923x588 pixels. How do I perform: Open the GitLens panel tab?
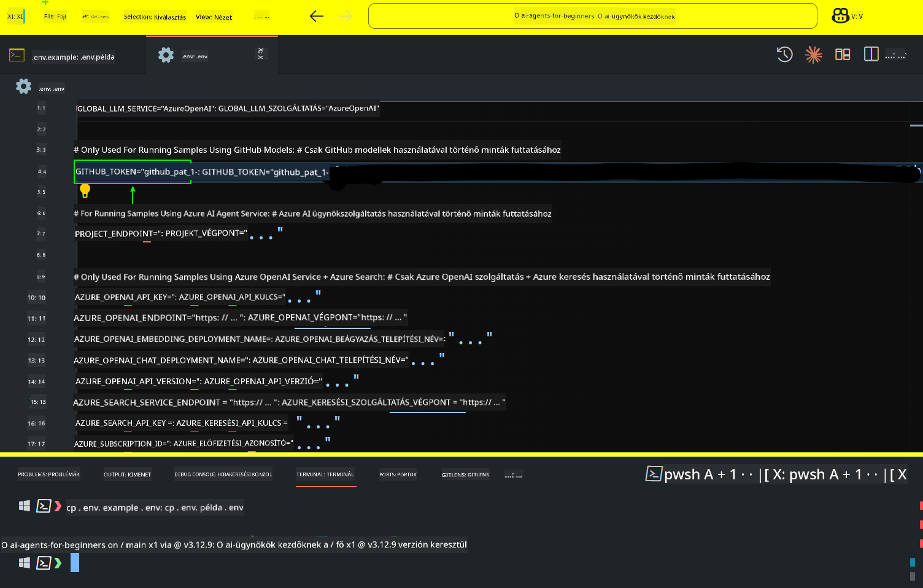coord(465,474)
